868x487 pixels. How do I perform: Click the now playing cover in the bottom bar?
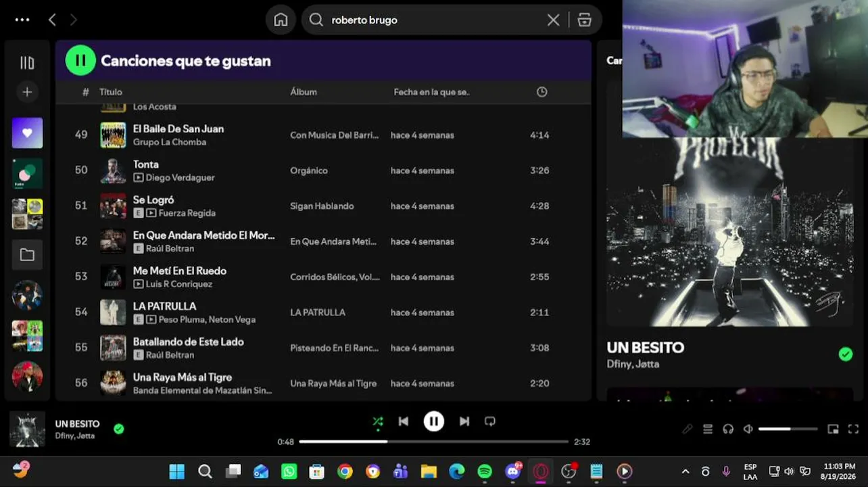click(x=27, y=430)
